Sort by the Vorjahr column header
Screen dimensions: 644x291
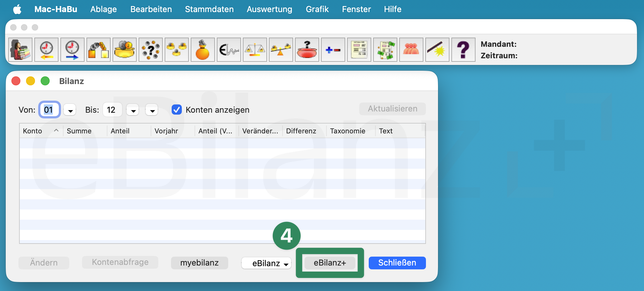[173, 131]
